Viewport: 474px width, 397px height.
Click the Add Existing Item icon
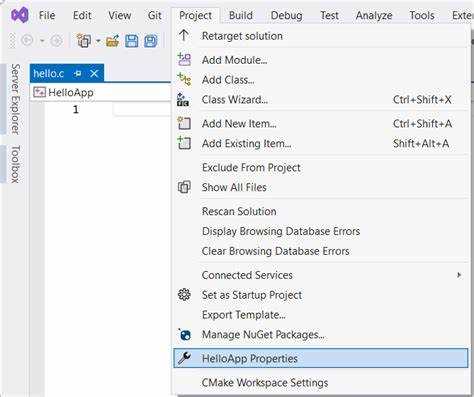(x=184, y=143)
